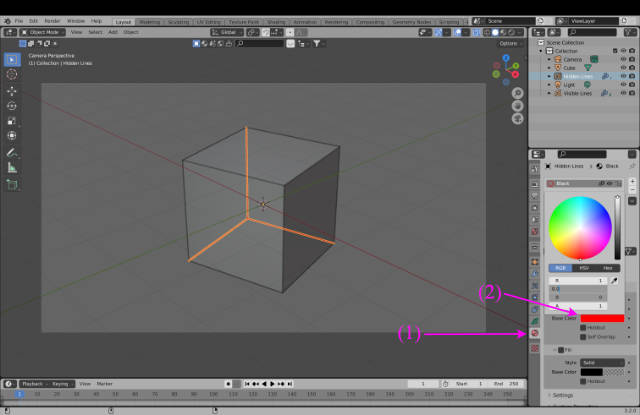The width and height of the screenshot is (640, 415).
Task: Click the current frame number field
Action: pyautogui.click(x=423, y=384)
